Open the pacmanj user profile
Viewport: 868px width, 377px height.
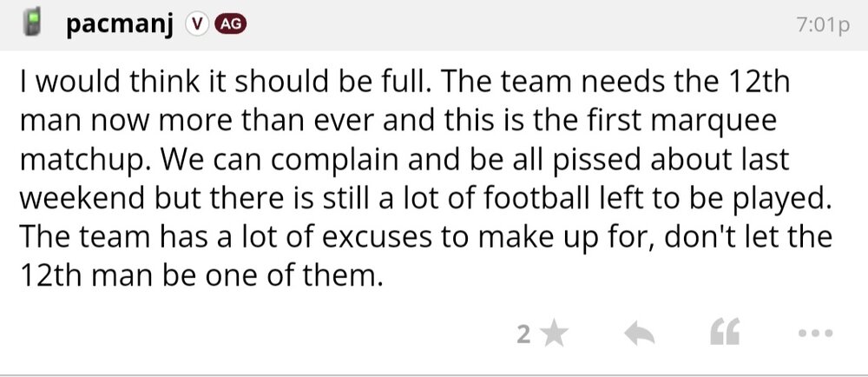[x=121, y=24]
